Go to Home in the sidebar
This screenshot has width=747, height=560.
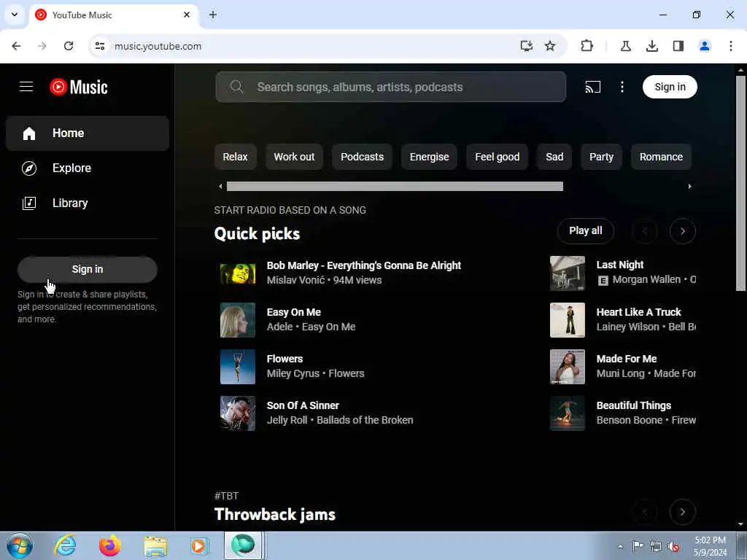(88, 133)
